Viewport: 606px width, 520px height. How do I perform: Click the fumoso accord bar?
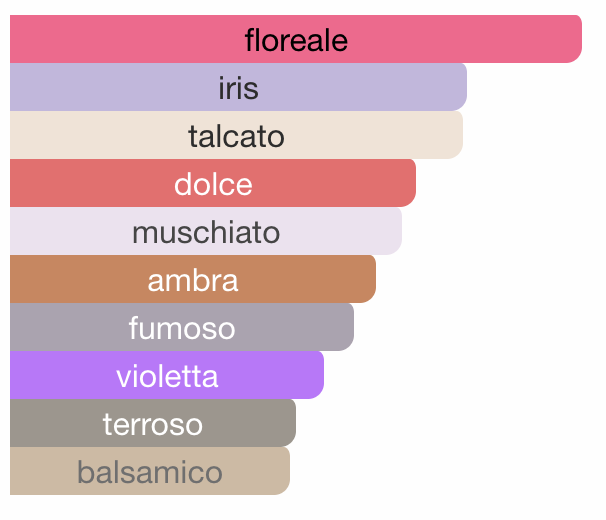click(x=182, y=327)
